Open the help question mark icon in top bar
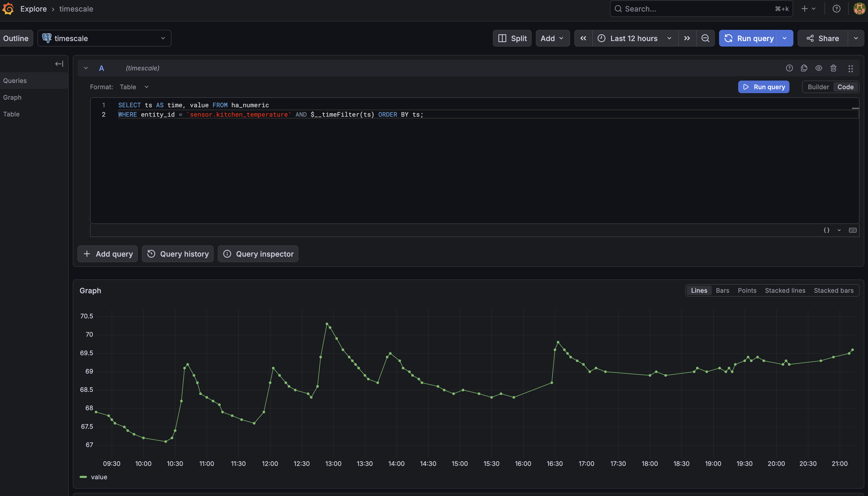The width and height of the screenshot is (868, 496). tap(836, 9)
